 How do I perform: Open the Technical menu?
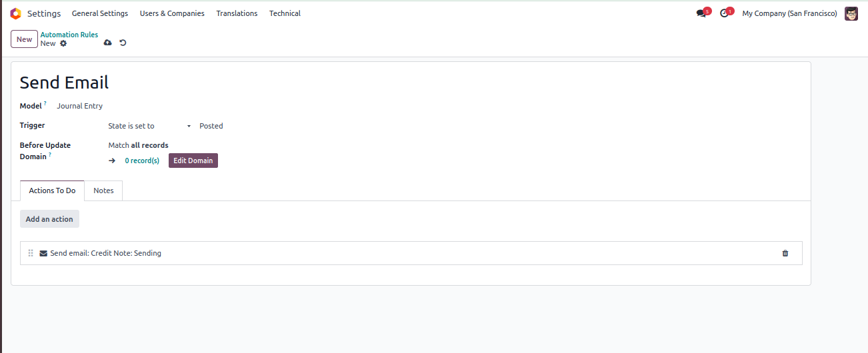tap(285, 13)
